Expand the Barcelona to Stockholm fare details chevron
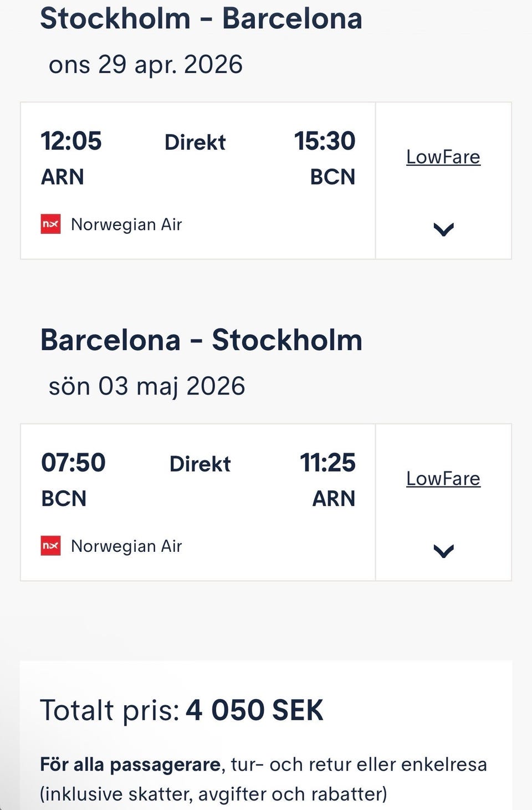 pyautogui.click(x=443, y=551)
